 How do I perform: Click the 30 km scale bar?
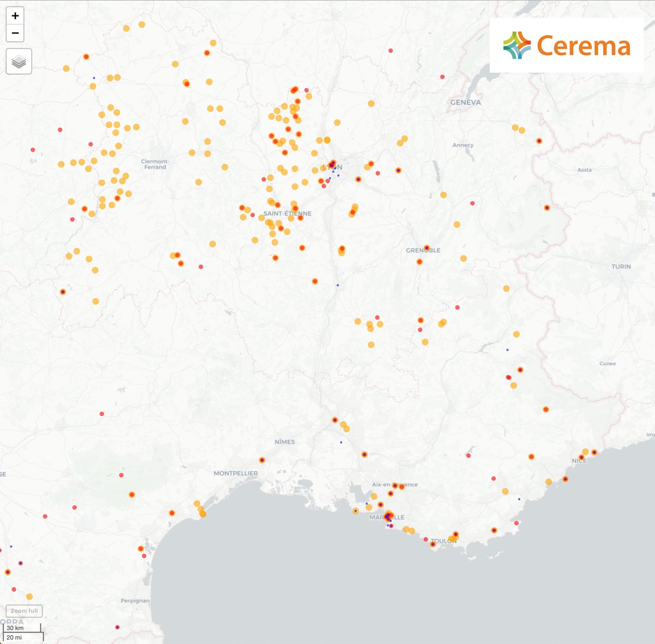pyautogui.click(x=23, y=629)
